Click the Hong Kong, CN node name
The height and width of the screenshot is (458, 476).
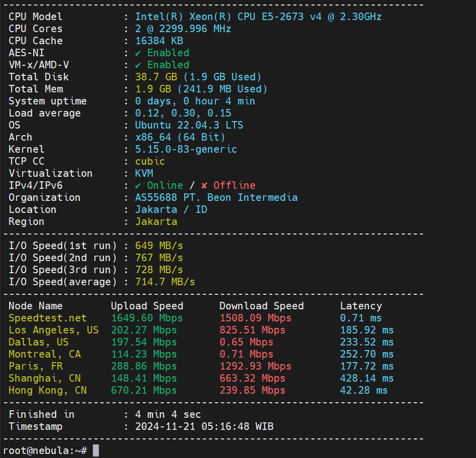[48, 390]
